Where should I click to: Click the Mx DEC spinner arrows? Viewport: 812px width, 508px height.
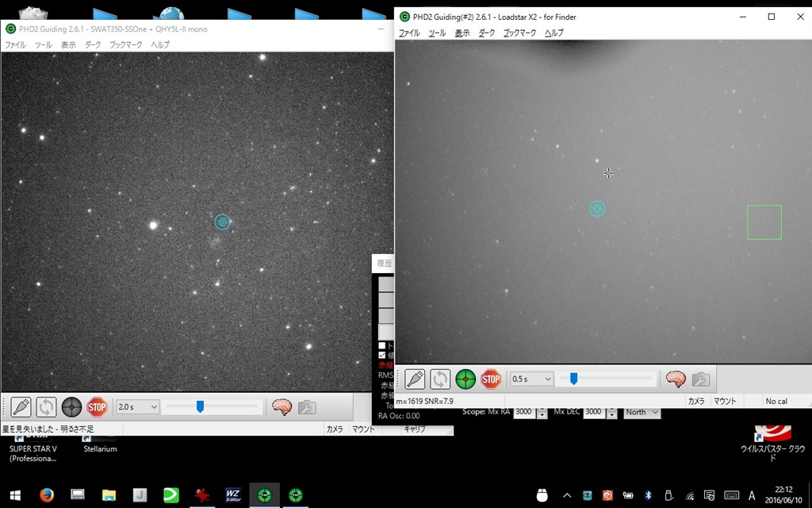[x=611, y=413]
